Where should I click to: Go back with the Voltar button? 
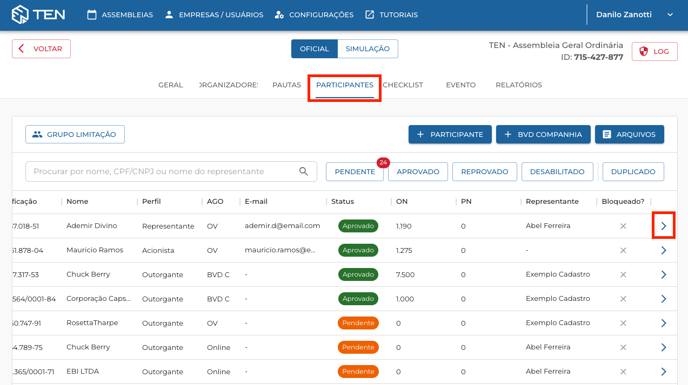pos(41,49)
